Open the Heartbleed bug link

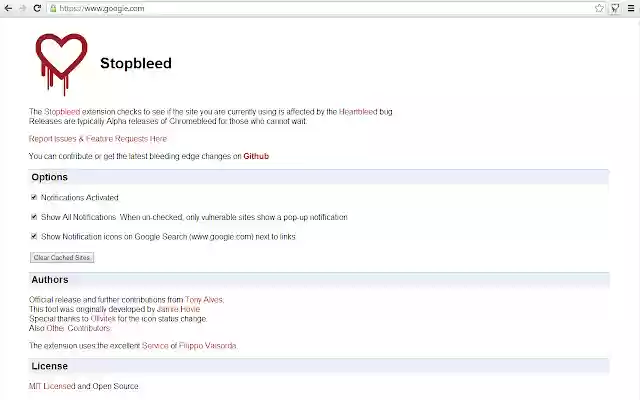point(358,111)
